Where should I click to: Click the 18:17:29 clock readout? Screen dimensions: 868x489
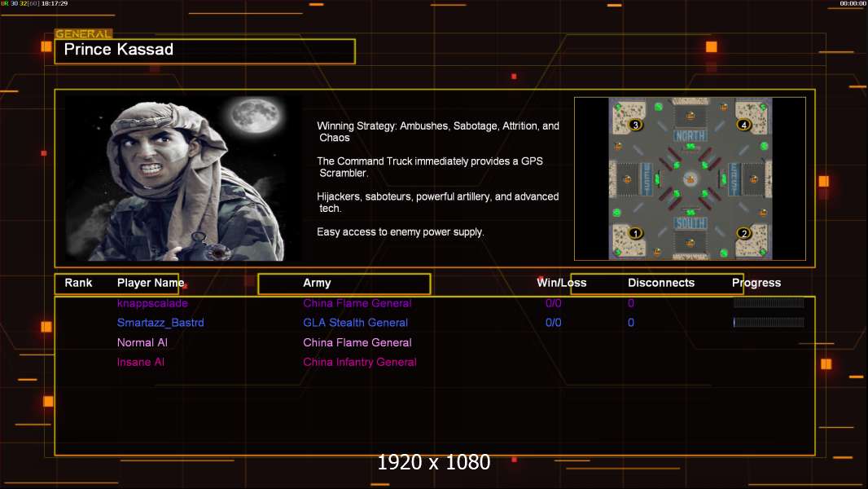[55, 3]
